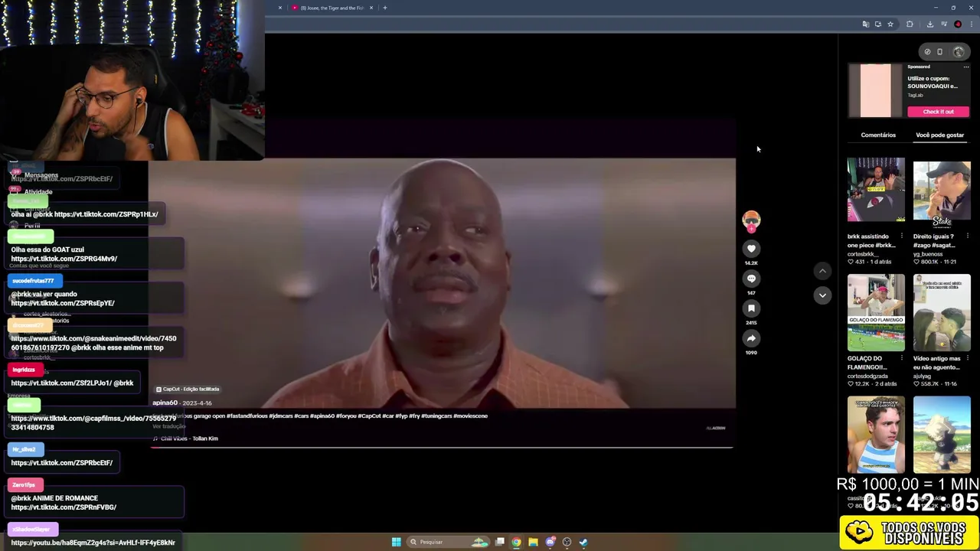Open the Windows Start menu
Viewport: 980px width, 551px height.
(x=396, y=542)
